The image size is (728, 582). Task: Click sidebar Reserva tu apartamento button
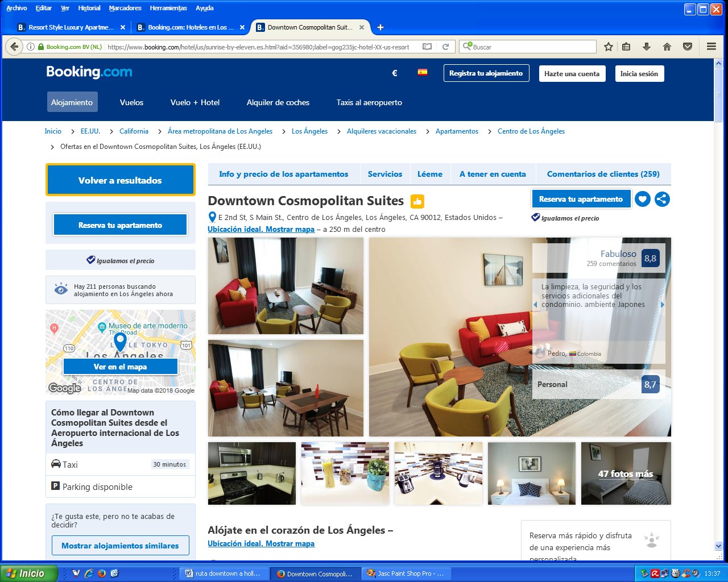point(120,225)
